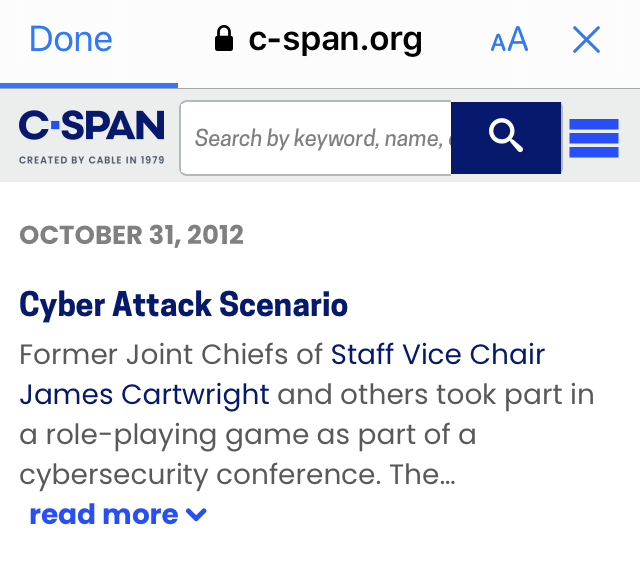Click the role-playing game description paragraph
This screenshot has width=640, height=568.
coord(307,414)
